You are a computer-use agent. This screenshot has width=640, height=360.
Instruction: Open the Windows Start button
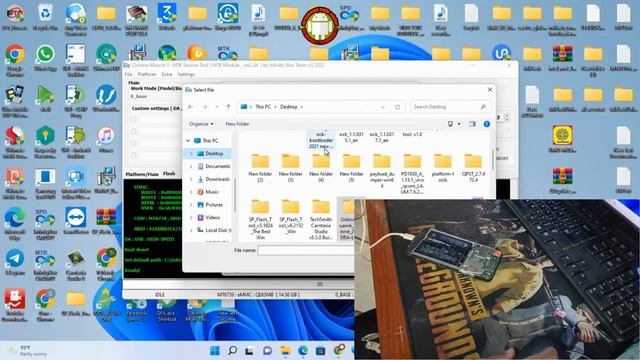click(215, 350)
